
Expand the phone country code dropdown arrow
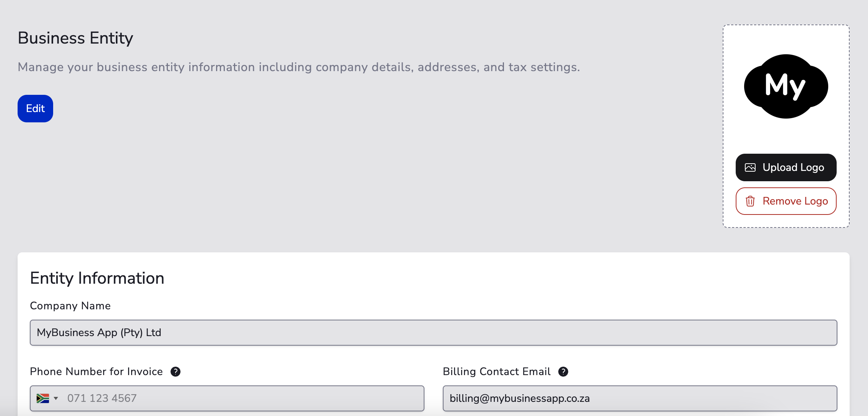point(56,398)
